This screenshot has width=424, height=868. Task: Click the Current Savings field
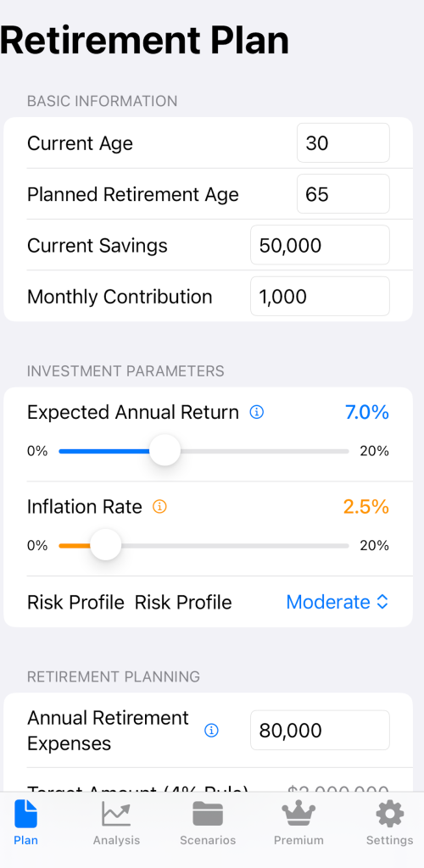pyautogui.click(x=320, y=245)
